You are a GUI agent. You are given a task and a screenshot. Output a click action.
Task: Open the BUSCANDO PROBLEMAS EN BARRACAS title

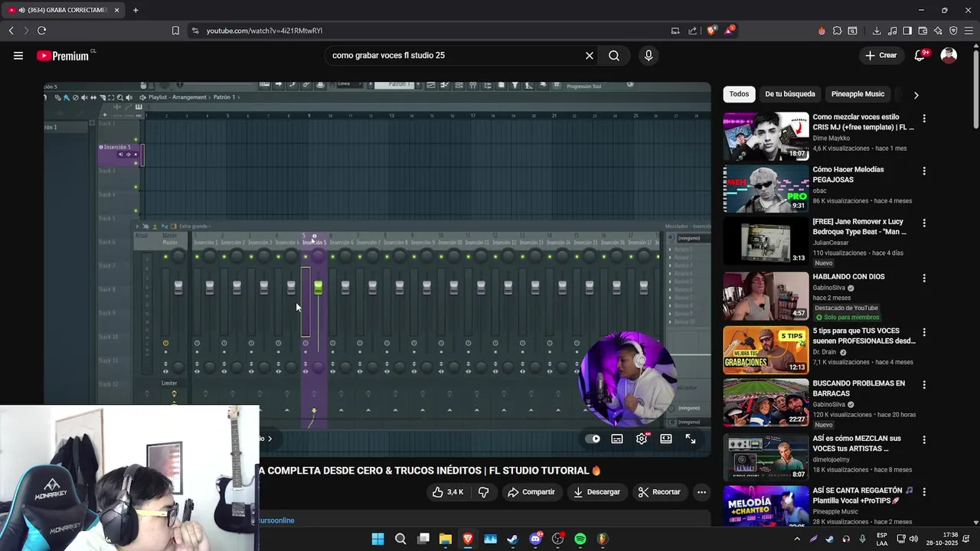point(859,388)
